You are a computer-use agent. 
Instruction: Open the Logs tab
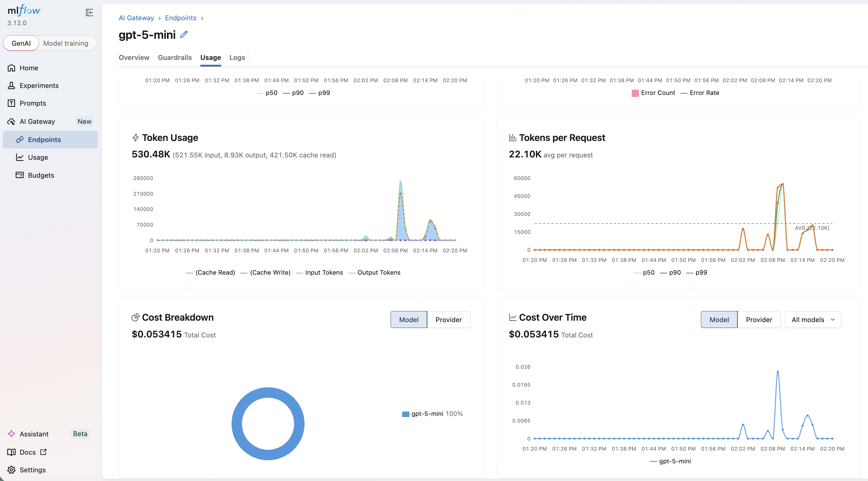pos(237,58)
